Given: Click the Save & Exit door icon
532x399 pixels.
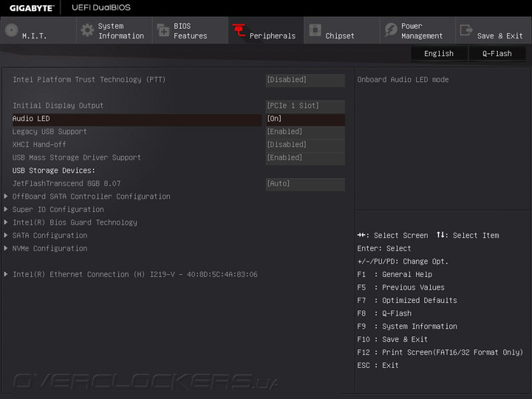Looking at the screenshot, I should coord(466,30).
